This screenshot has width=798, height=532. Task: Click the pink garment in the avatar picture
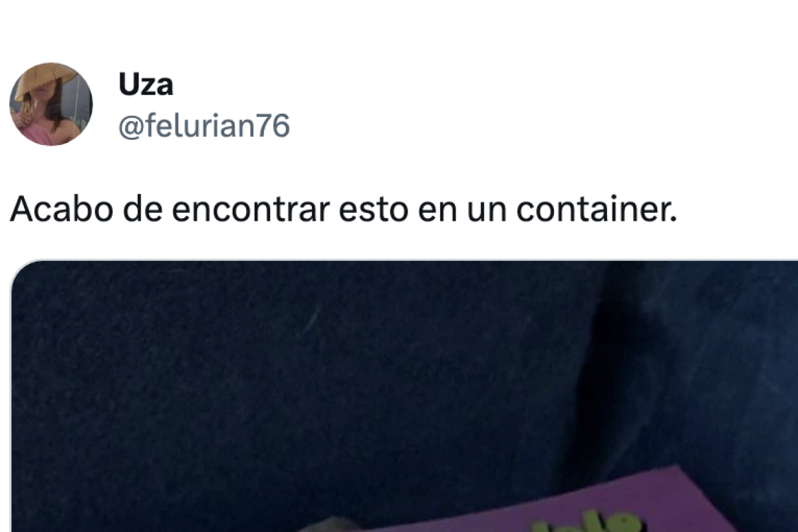pyautogui.click(x=37, y=134)
